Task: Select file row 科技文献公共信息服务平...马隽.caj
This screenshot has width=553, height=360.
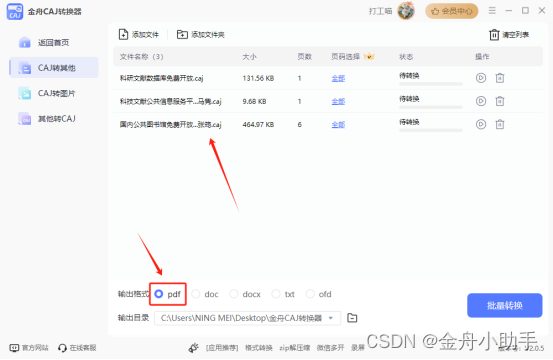Action: pyautogui.click(x=328, y=101)
